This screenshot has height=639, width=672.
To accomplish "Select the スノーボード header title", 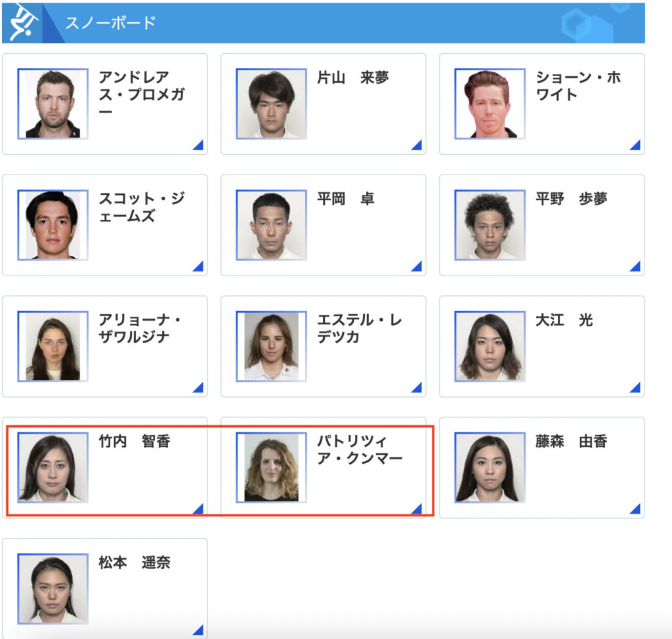I will (x=110, y=23).
